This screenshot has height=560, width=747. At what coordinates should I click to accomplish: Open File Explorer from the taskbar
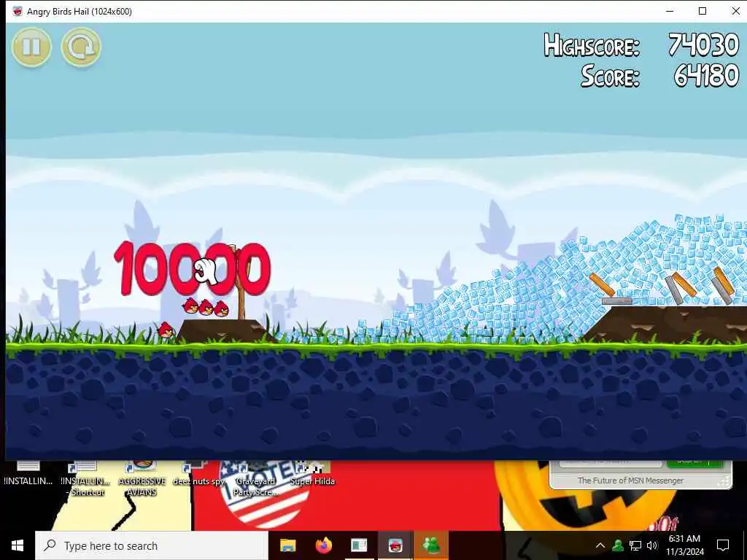click(287, 545)
